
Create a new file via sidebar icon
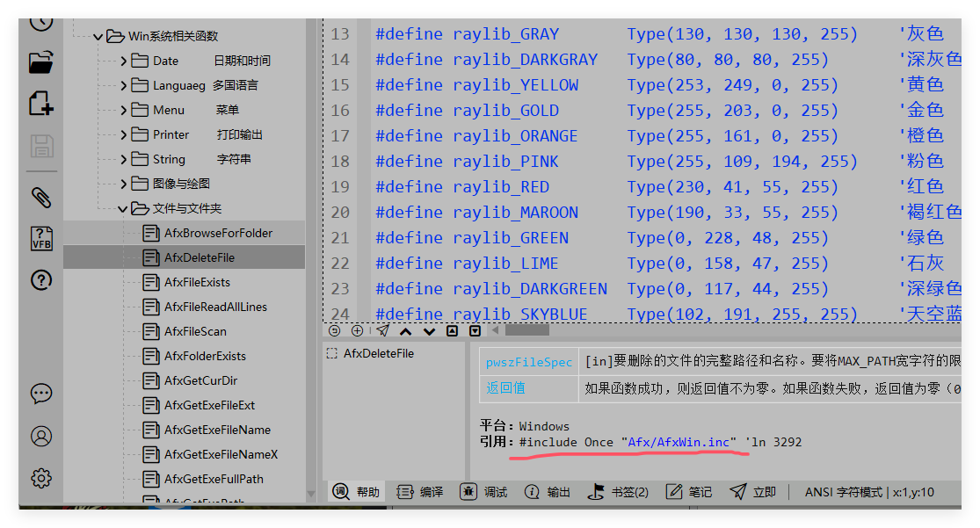coord(40,101)
